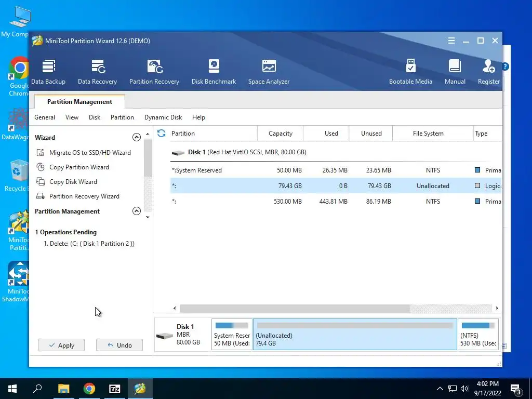Open 7-Zip from the taskbar
Viewport: 532px width, 399px height.
pyautogui.click(x=115, y=389)
